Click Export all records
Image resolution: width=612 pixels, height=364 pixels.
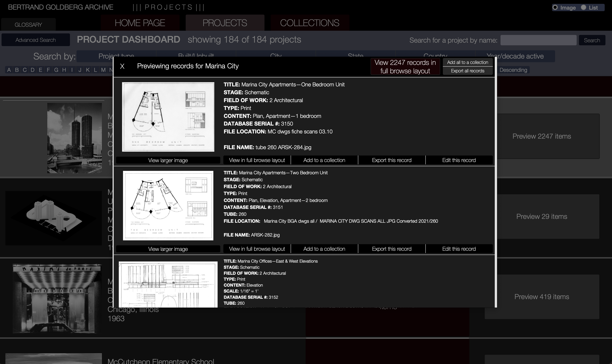coord(467,71)
